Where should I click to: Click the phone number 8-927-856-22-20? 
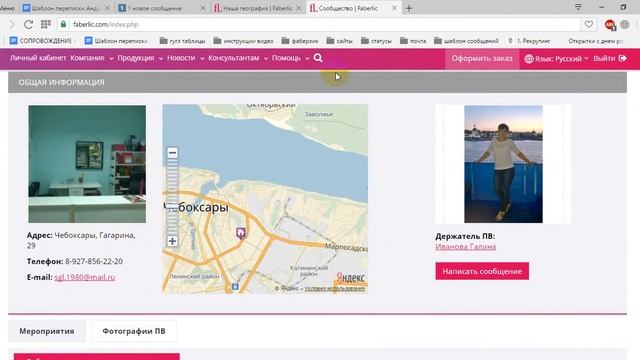click(94, 261)
